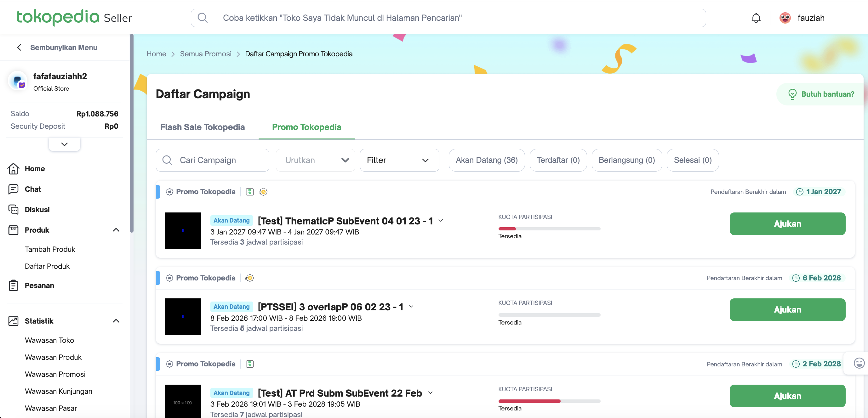Open the Filter dropdown
This screenshot has height=418, width=868.
(399, 160)
